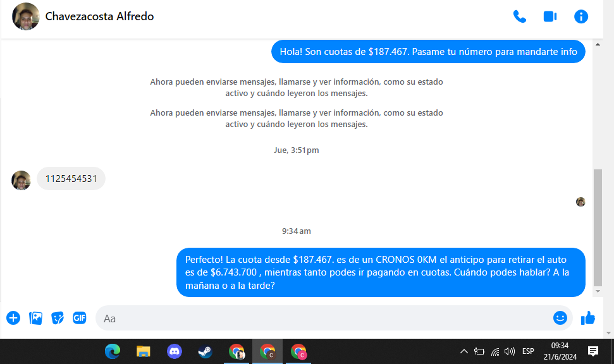The image size is (614, 364).
Task: Start a voice call with Chavezacosta Alfredo
Action: click(520, 16)
